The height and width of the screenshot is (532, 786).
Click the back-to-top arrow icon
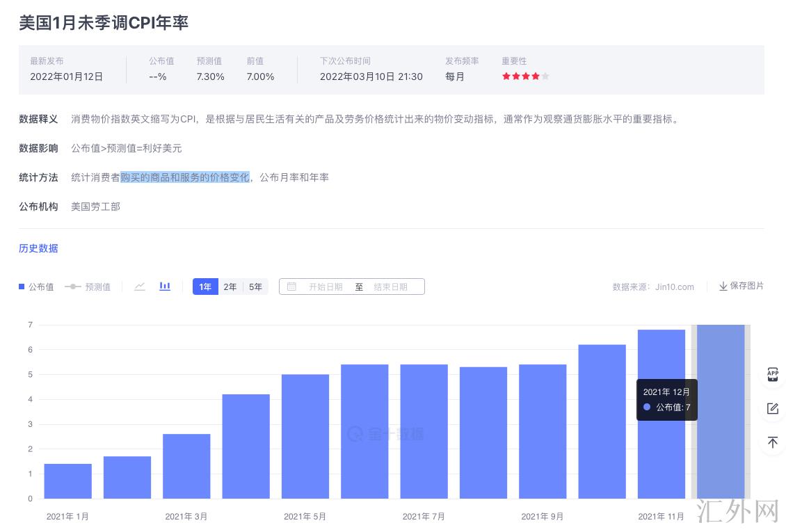(772, 442)
